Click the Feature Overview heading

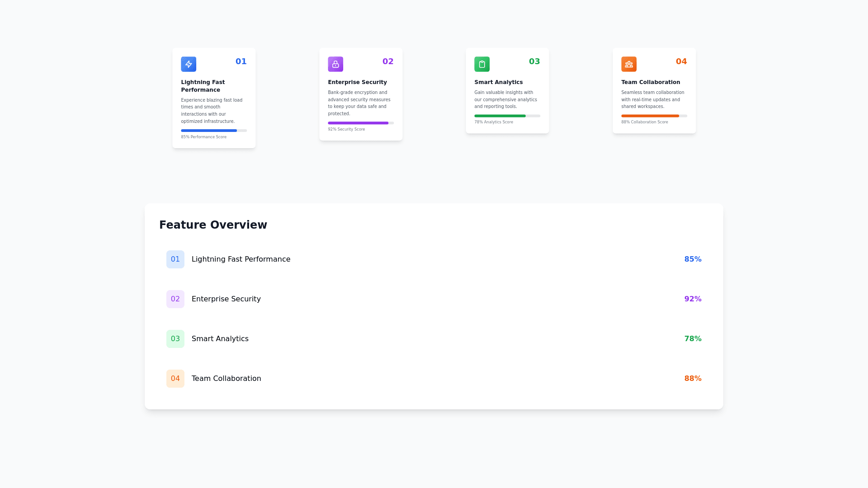213,225
